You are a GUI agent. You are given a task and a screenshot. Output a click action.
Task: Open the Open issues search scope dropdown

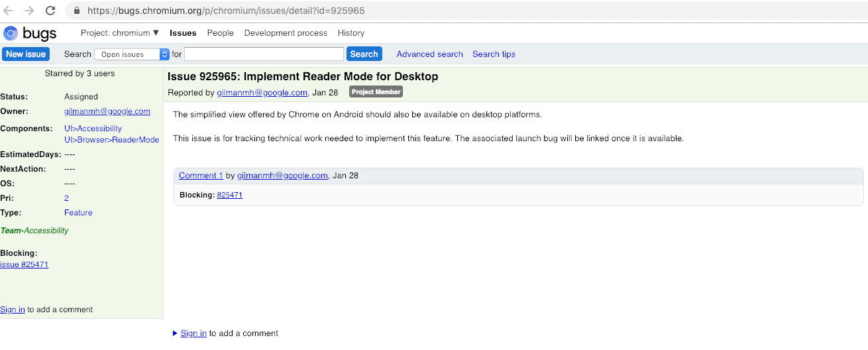[132, 54]
